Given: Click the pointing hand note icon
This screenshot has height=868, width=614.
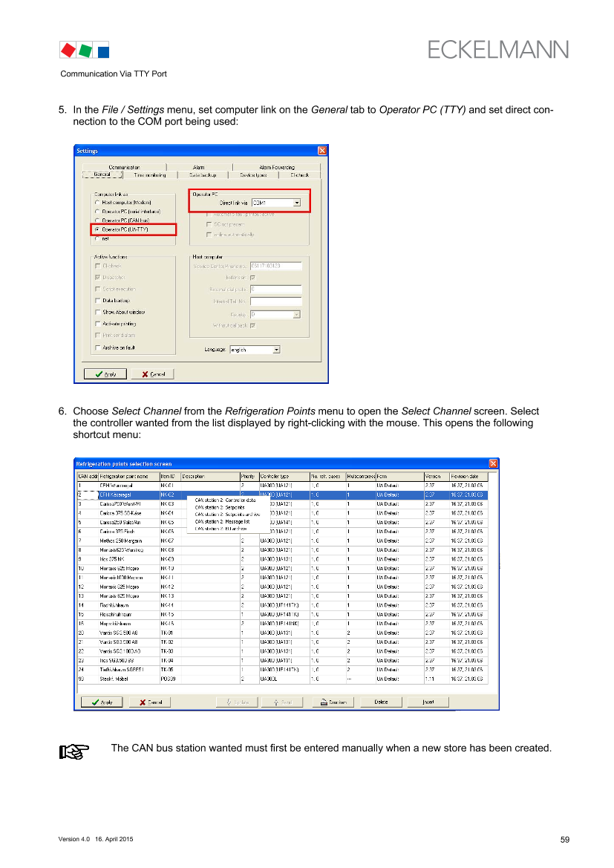Looking at the screenshot, I should tap(74, 752).
